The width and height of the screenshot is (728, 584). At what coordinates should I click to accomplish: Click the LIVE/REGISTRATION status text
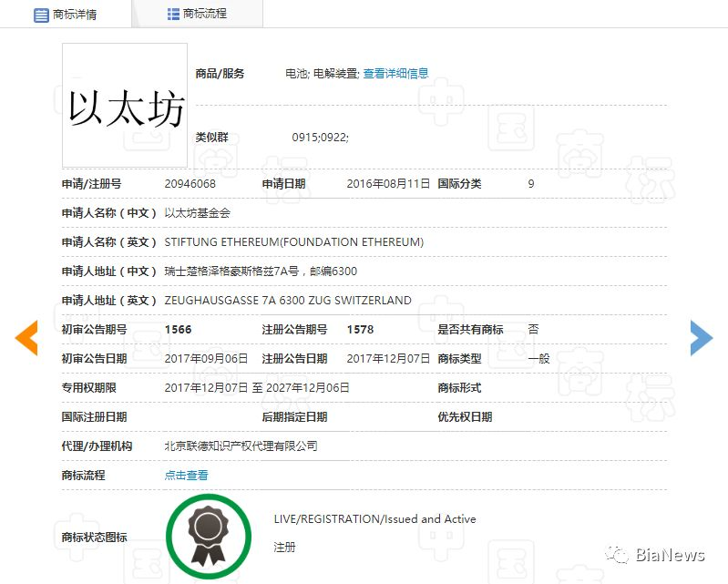[374, 519]
